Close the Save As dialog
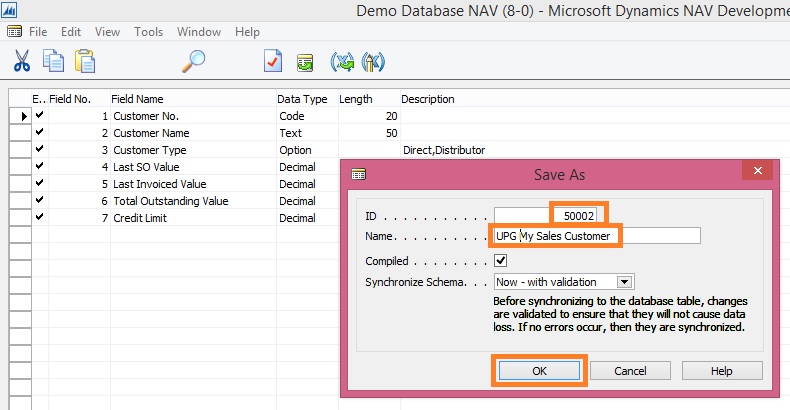The width and height of the screenshot is (790, 410). tap(755, 174)
